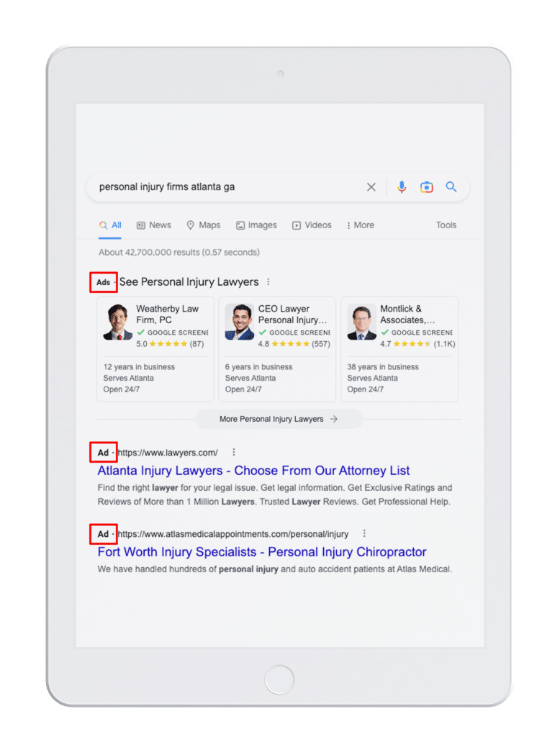This screenshot has height=737, width=560.
Task: Open options dots beside See Personal Injury Lawyers
Action: [268, 281]
